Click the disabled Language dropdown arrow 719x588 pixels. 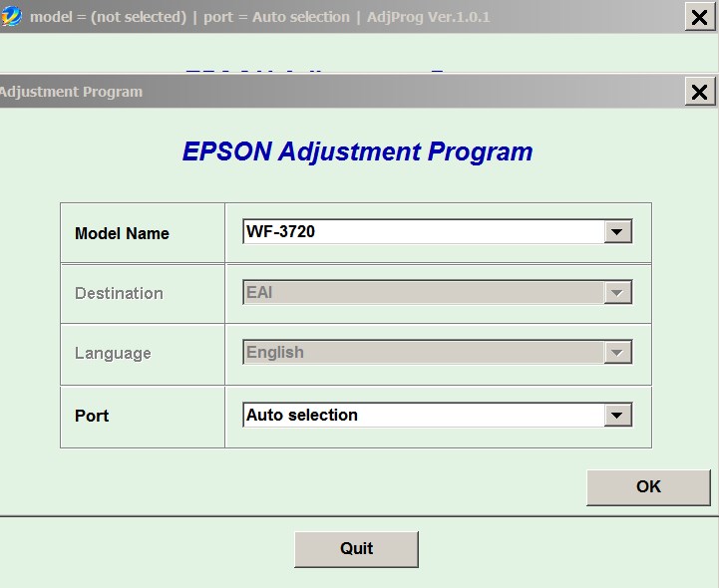point(617,353)
